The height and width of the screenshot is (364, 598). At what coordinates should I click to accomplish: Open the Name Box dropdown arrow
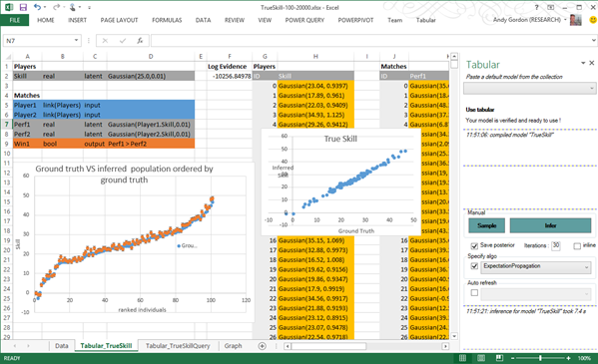[x=76, y=41]
